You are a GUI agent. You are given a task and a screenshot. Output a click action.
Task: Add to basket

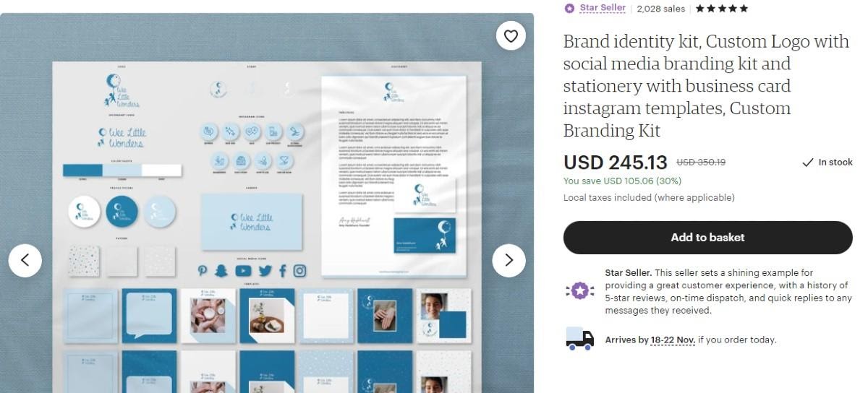[708, 238]
